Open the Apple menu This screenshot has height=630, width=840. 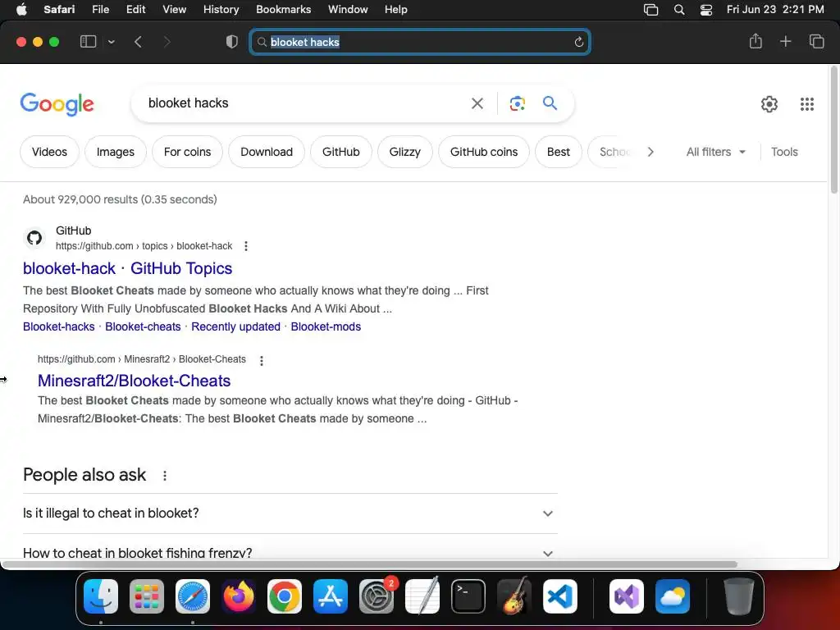point(21,10)
